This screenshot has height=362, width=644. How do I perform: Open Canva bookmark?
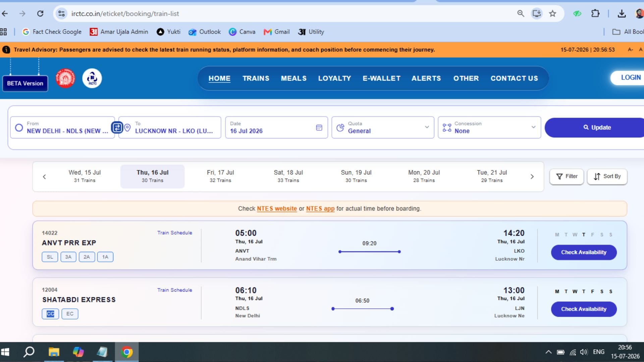(242, 32)
